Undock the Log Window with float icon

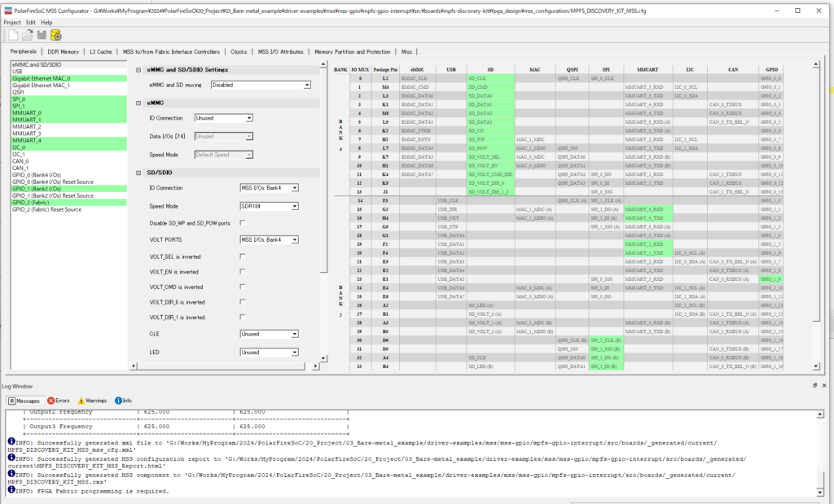[x=815, y=385]
